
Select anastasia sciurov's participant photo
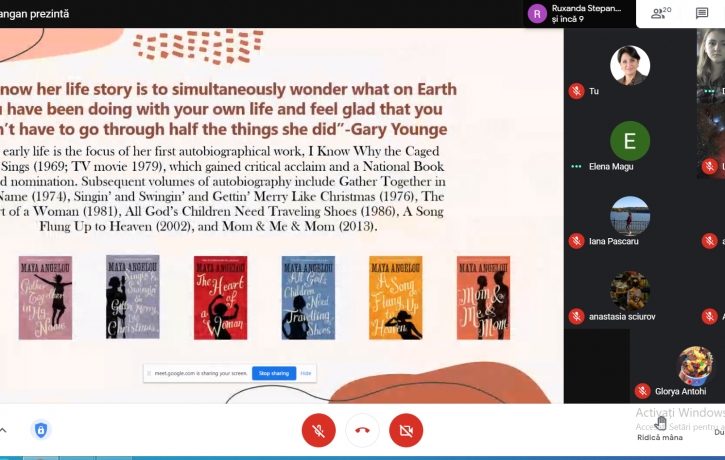[630, 291]
